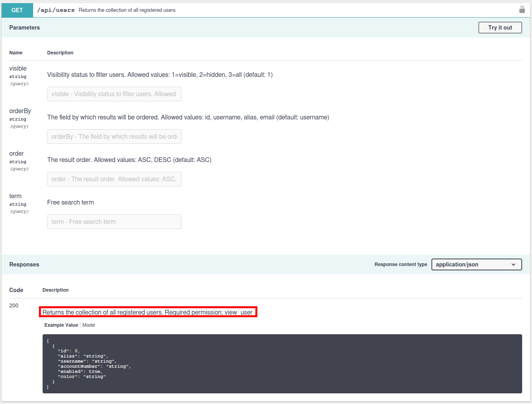The width and height of the screenshot is (532, 404).
Task: Click the highlighted view_user permission description
Action: pyautogui.click(x=148, y=312)
